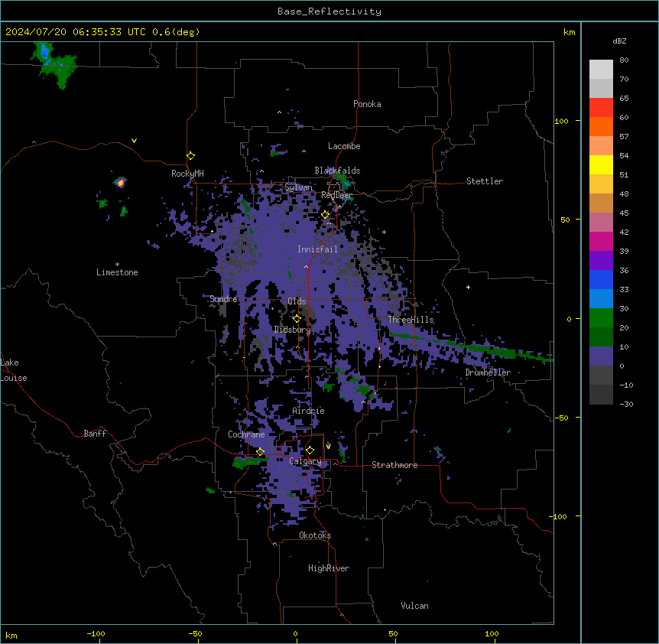Click the Strathmore city label
This screenshot has height=644, width=659.
[394, 465]
